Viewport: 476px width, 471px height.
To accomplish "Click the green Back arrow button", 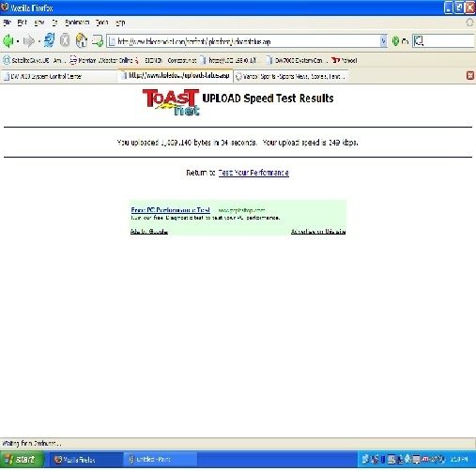I will (8, 40).
